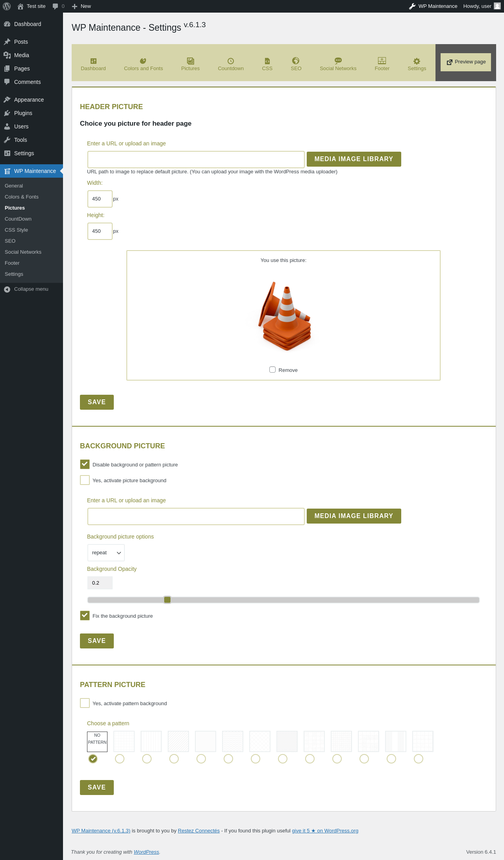Click Dashboard gauge icon in sidebar
The image size is (504, 860).
point(7,24)
